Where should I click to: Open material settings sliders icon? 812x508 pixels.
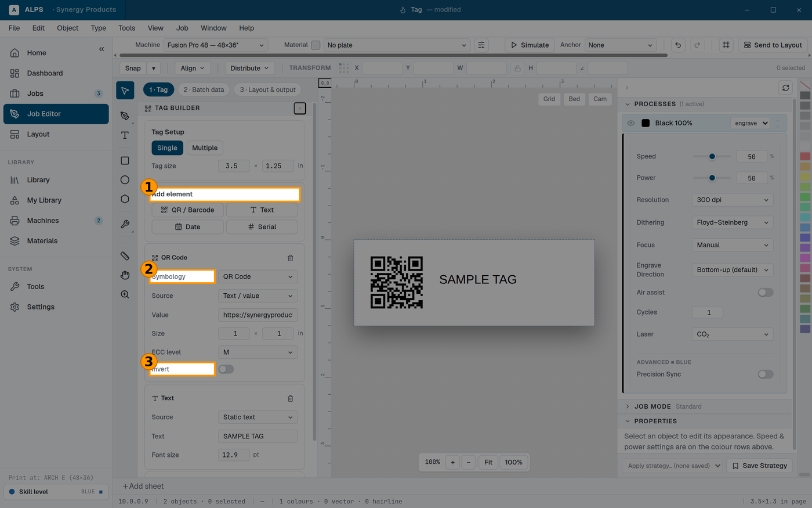481,45
